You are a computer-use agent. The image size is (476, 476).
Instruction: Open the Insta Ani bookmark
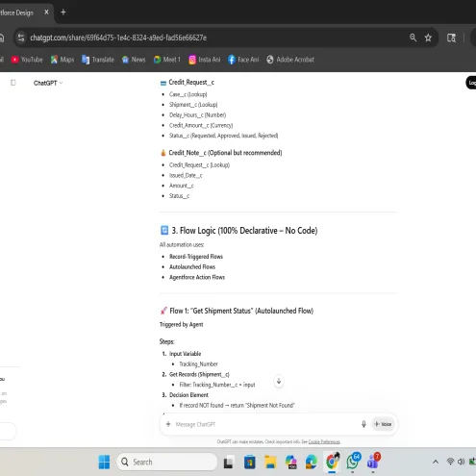205,60
